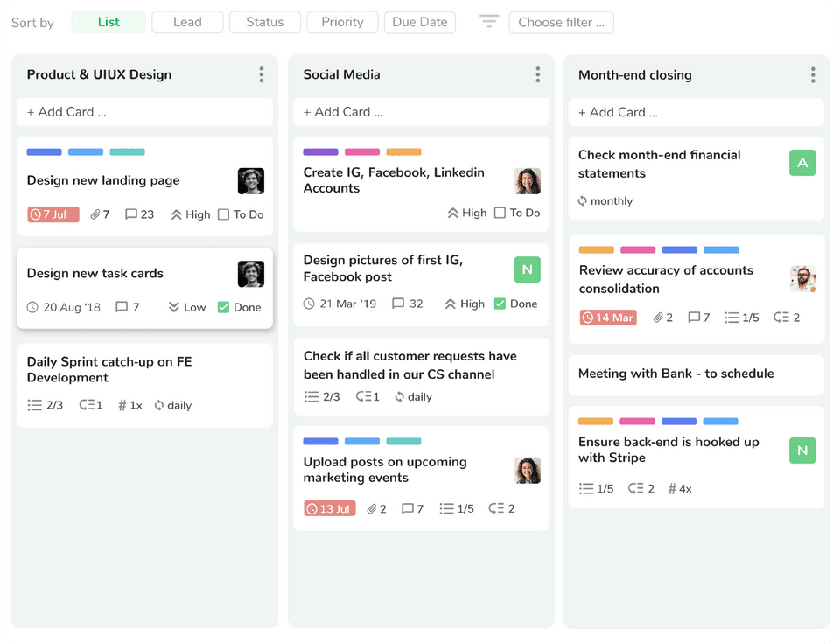The width and height of the screenshot is (840, 644).
Task: Click subtasks icon on Ensure back-end Stripe card
Action: point(635,488)
